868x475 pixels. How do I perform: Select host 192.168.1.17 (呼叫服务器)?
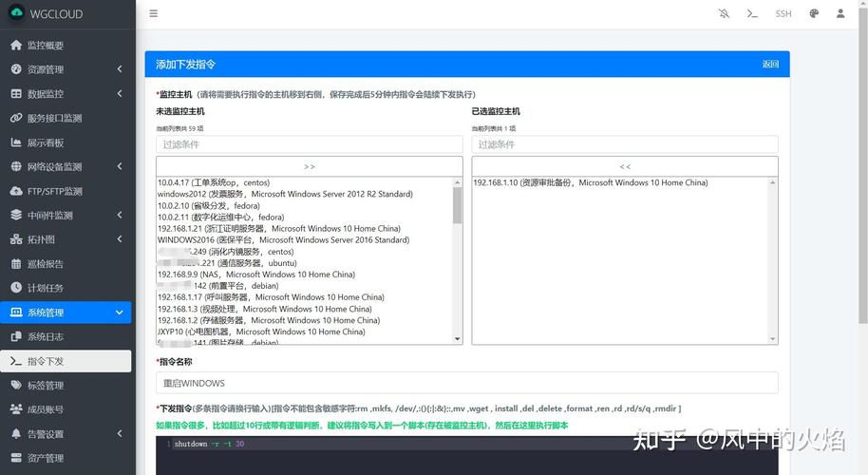(x=271, y=297)
